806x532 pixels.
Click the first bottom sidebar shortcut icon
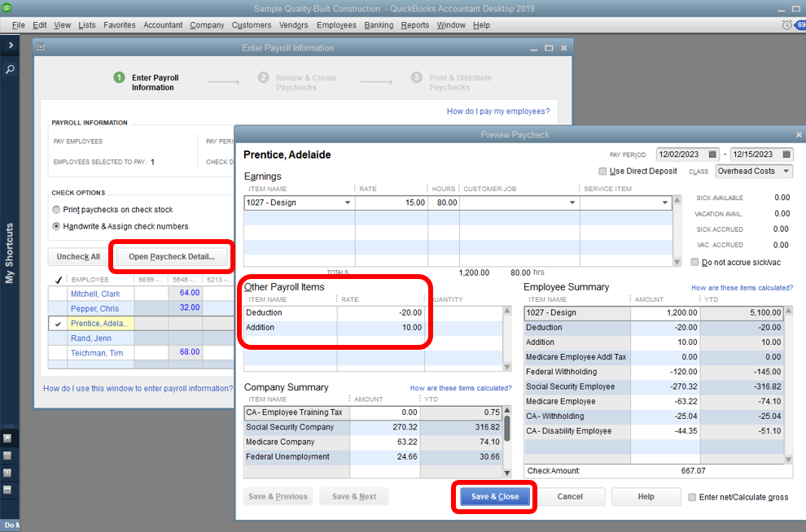[x=7, y=438]
